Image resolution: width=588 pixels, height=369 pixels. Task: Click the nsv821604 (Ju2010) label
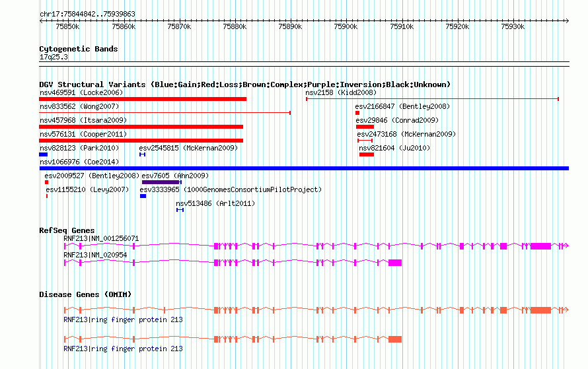click(x=394, y=148)
